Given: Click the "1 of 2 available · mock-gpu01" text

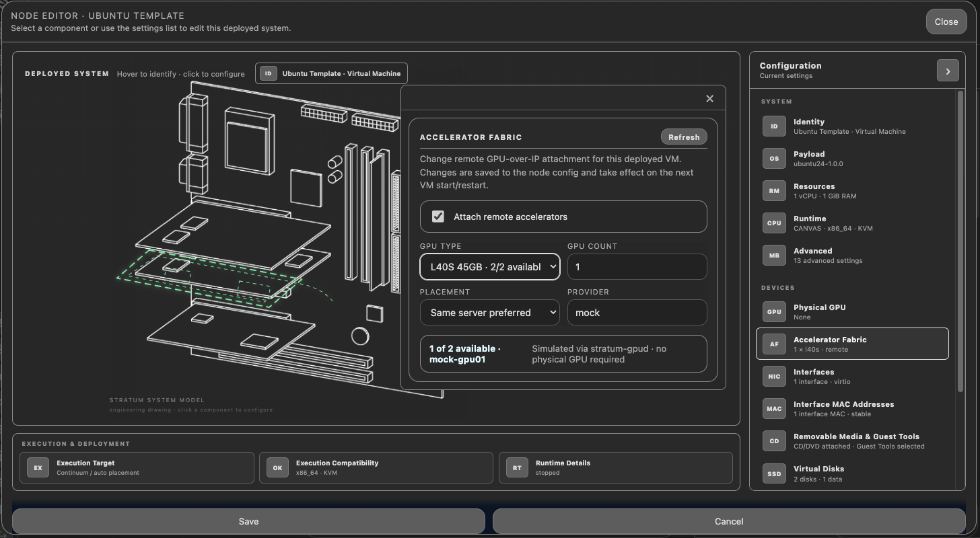Looking at the screenshot, I should [465, 354].
